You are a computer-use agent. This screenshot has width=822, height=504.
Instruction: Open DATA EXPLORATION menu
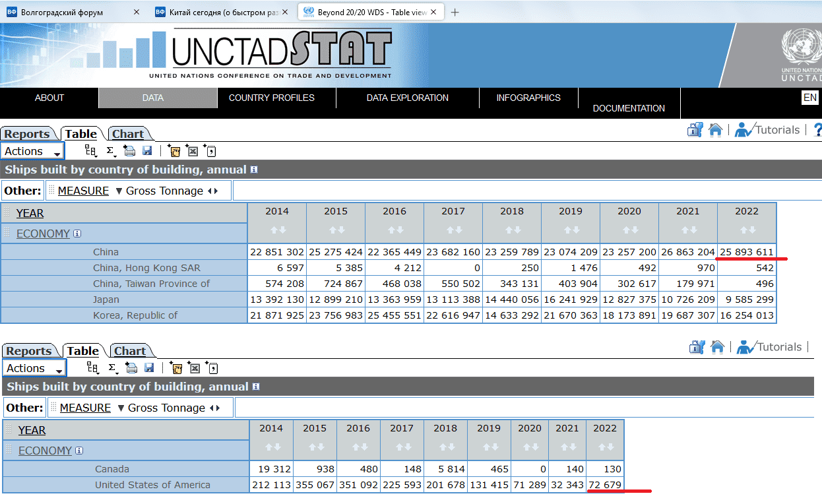(x=408, y=98)
